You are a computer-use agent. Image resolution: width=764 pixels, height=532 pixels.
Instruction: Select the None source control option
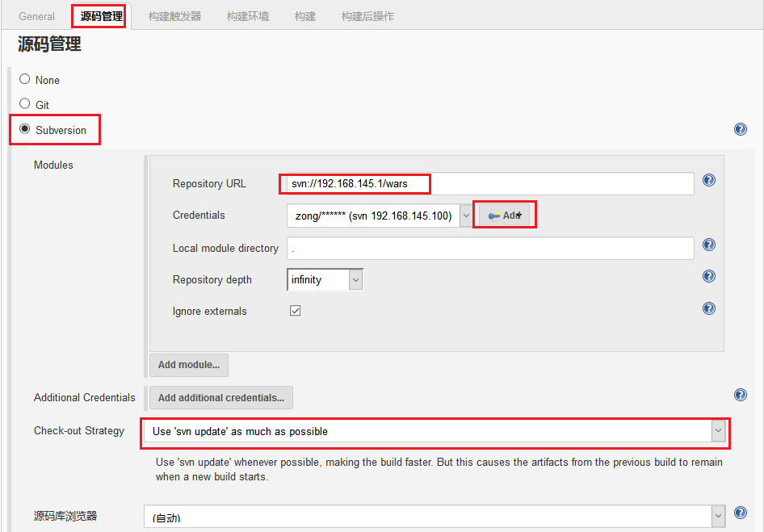(25, 79)
